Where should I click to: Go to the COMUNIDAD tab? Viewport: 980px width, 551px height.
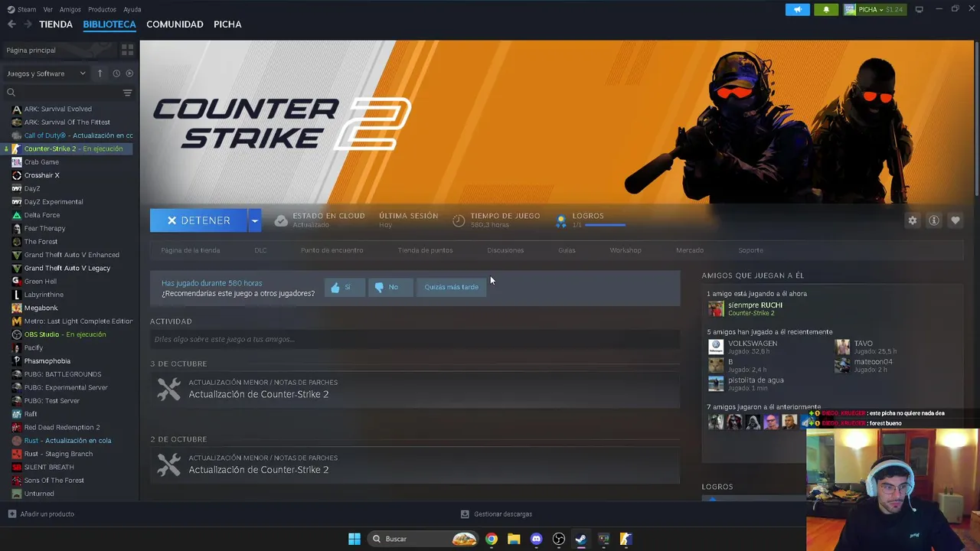click(175, 24)
